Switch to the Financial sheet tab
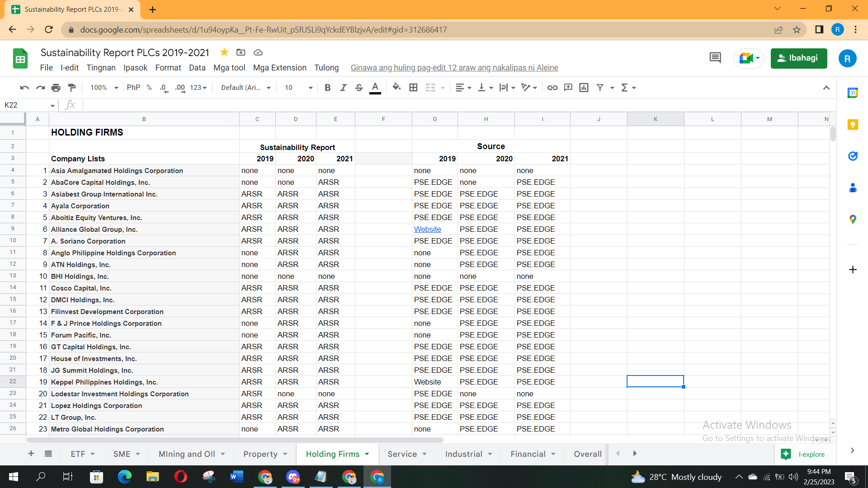 pyautogui.click(x=528, y=454)
